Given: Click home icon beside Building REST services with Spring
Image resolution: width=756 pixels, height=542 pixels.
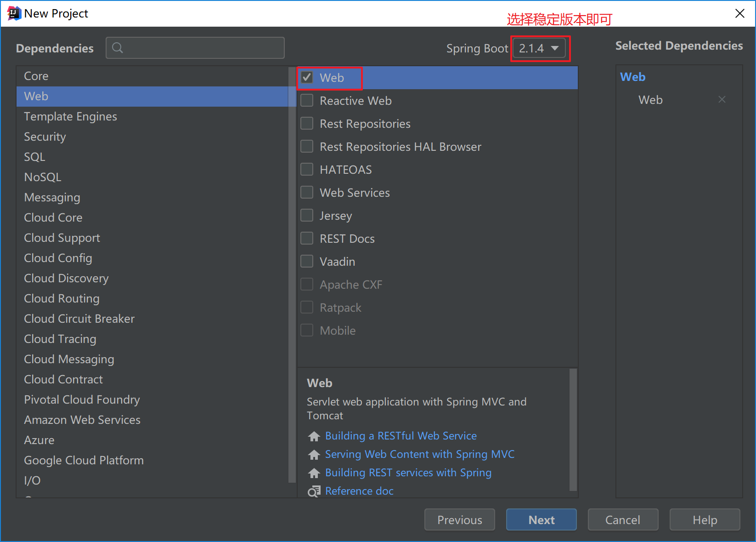Looking at the screenshot, I should point(314,473).
